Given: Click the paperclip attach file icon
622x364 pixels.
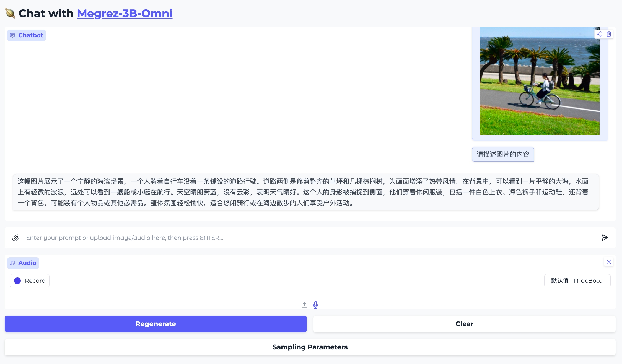Looking at the screenshot, I should tap(16, 238).
